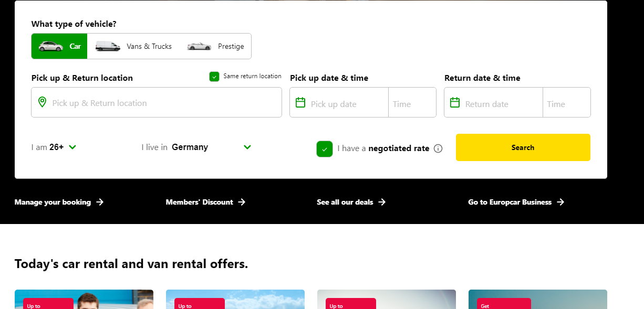
Task: Click the location pin icon
Action: pyautogui.click(x=42, y=102)
